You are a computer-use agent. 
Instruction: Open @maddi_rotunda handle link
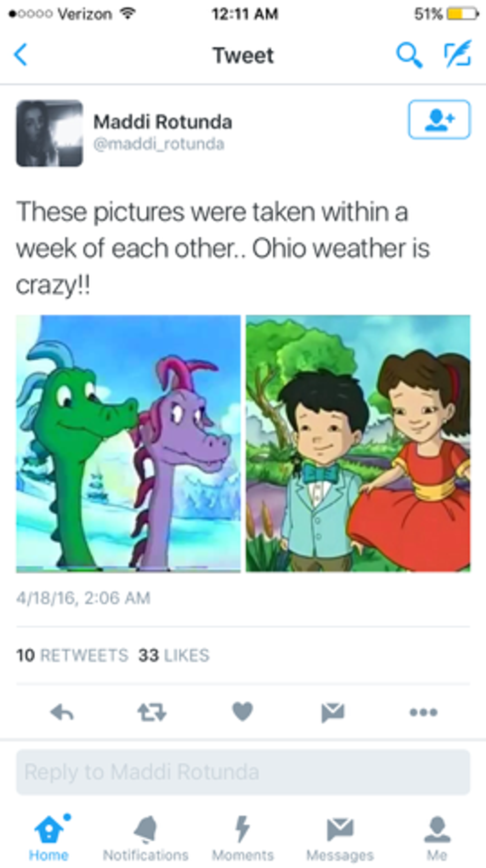click(x=159, y=144)
